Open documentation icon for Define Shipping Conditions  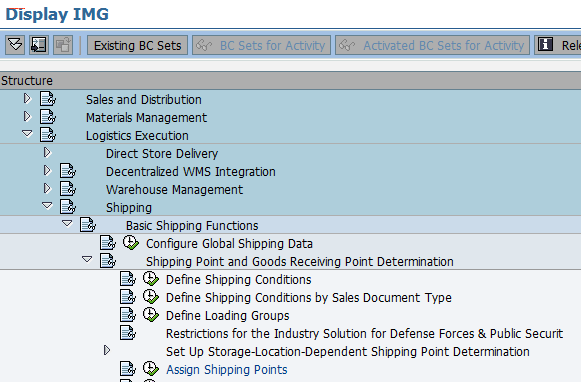128,279
